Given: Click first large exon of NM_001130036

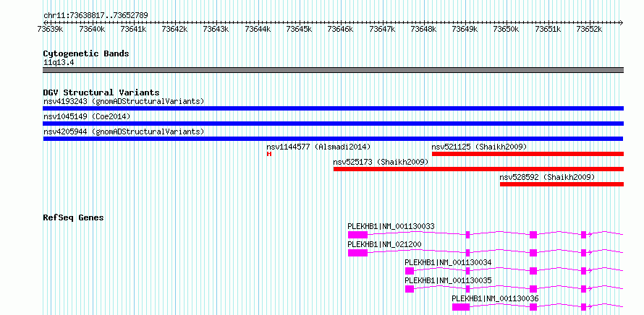Looking at the screenshot, I should tap(461, 307).
